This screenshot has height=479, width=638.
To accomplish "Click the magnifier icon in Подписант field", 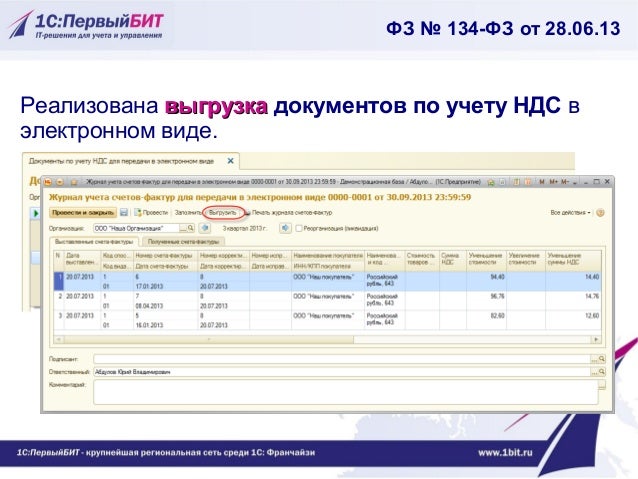I will coord(602,359).
